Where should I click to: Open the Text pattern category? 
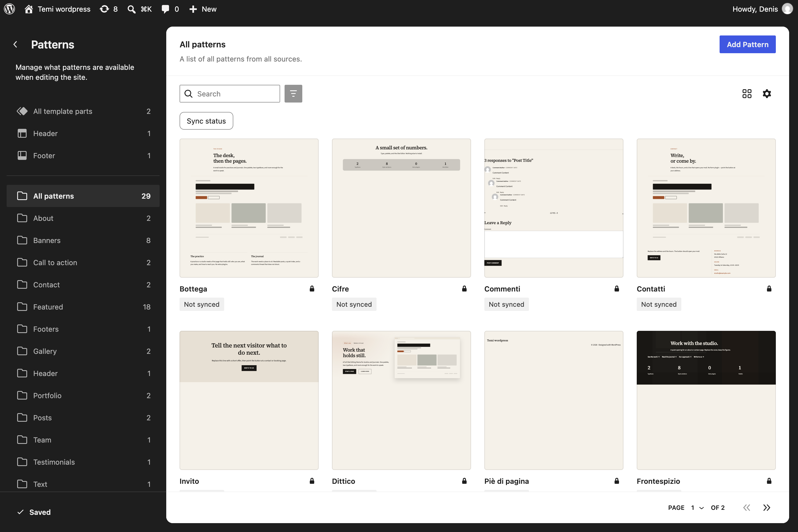point(83,484)
